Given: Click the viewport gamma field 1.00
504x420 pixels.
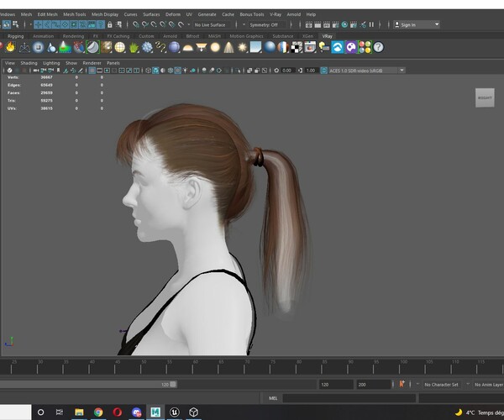Looking at the screenshot, I should click(x=311, y=71).
